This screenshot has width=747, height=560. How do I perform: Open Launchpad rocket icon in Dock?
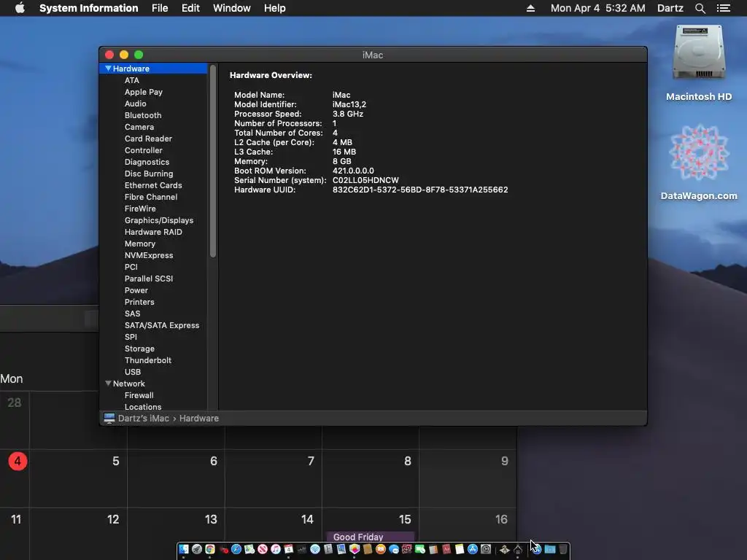[x=196, y=549]
